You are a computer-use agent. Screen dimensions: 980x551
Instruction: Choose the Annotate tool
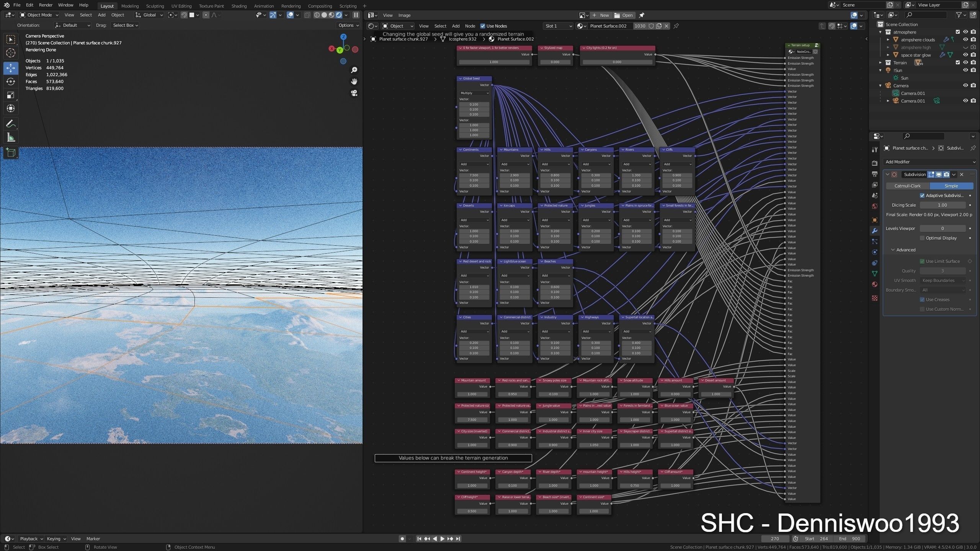point(11,124)
